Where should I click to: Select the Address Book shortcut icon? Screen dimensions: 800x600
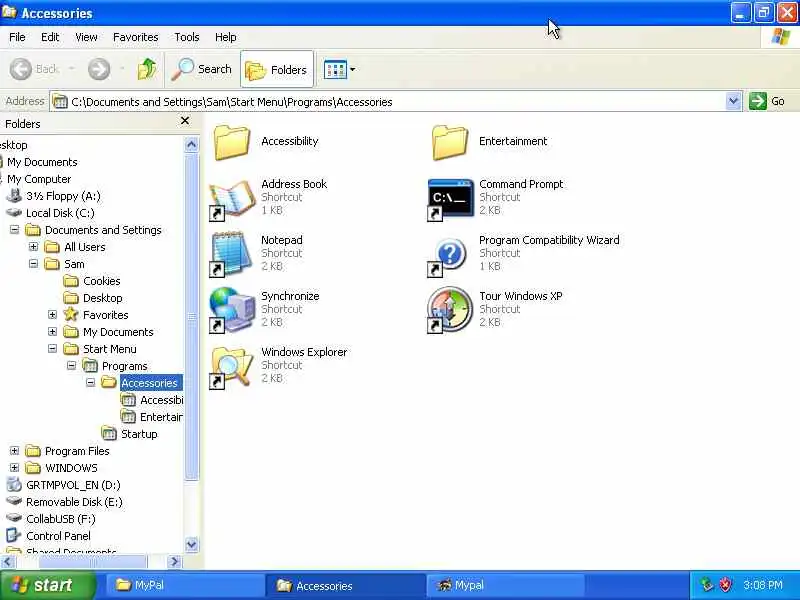point(232,199)
